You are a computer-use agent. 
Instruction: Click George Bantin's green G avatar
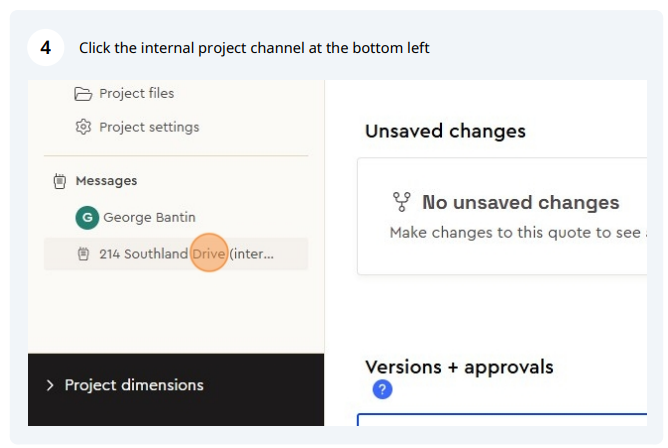point(87,218)
